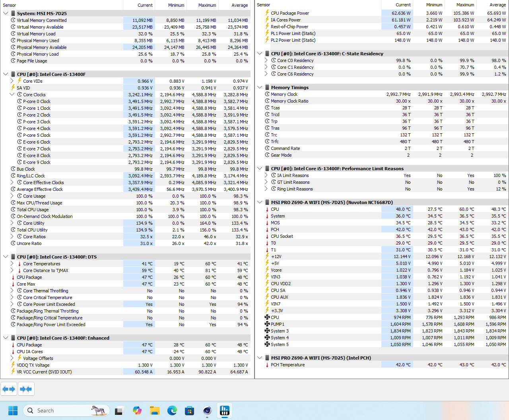
Task: Click the clock icon beside Bus Clock
Action: tap(13, 169)
